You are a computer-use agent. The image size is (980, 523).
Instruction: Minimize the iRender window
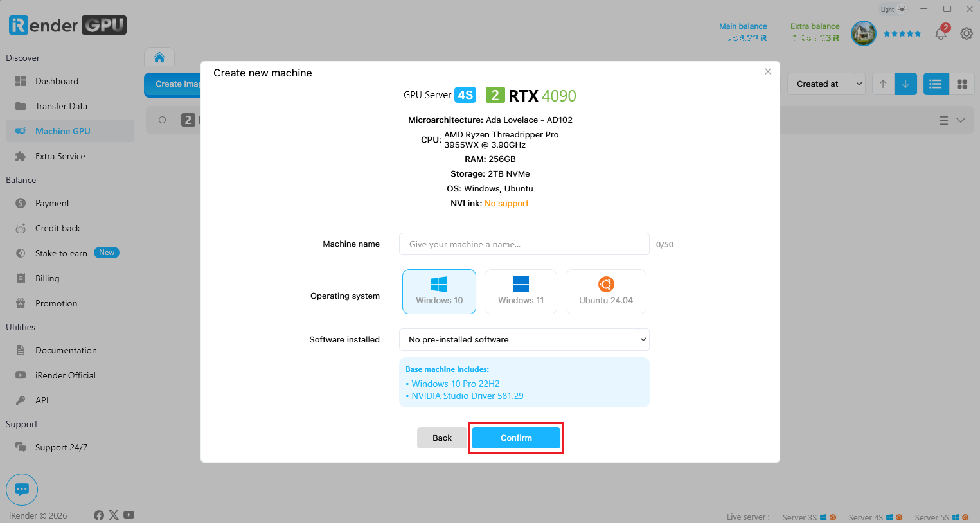coord(924,9)
